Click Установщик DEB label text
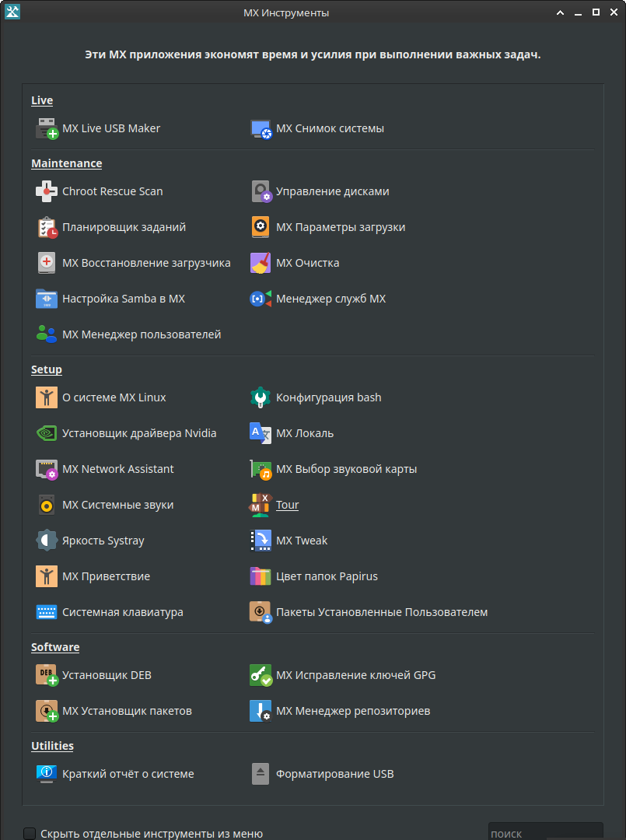Screen dimensions: 626x840 [107, 676]
